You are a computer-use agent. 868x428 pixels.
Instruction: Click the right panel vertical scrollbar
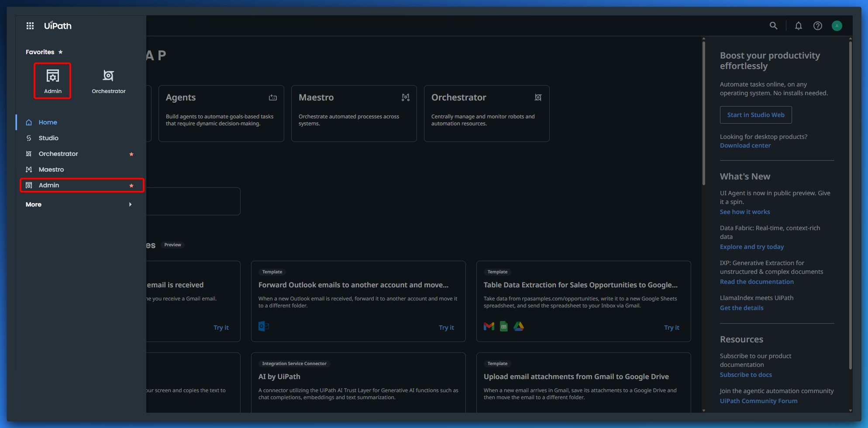[851, 205]
